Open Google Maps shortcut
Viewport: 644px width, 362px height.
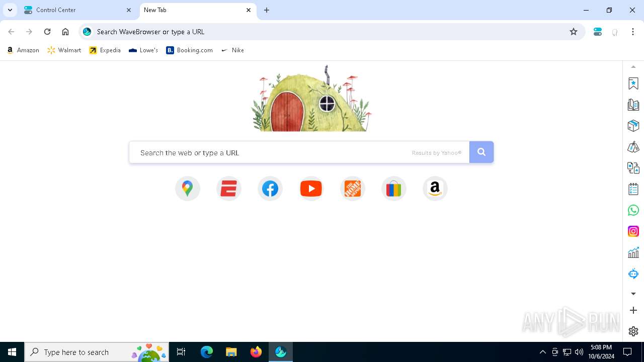point(188,189)
